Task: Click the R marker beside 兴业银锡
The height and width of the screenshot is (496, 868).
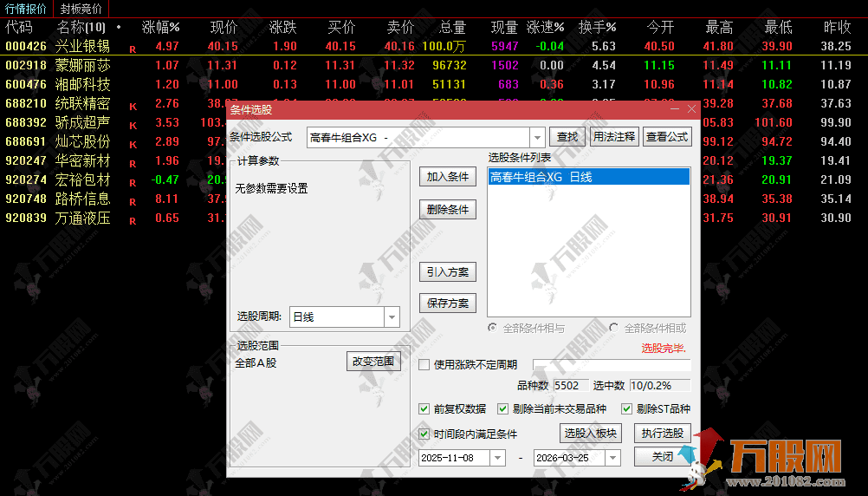Action: tap(133, 49)
